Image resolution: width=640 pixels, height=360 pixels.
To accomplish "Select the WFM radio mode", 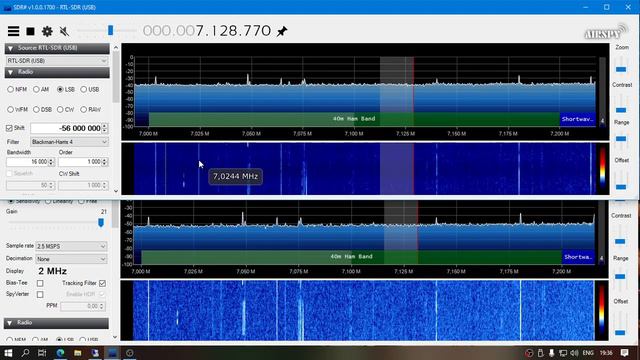I will click(18, 109).
